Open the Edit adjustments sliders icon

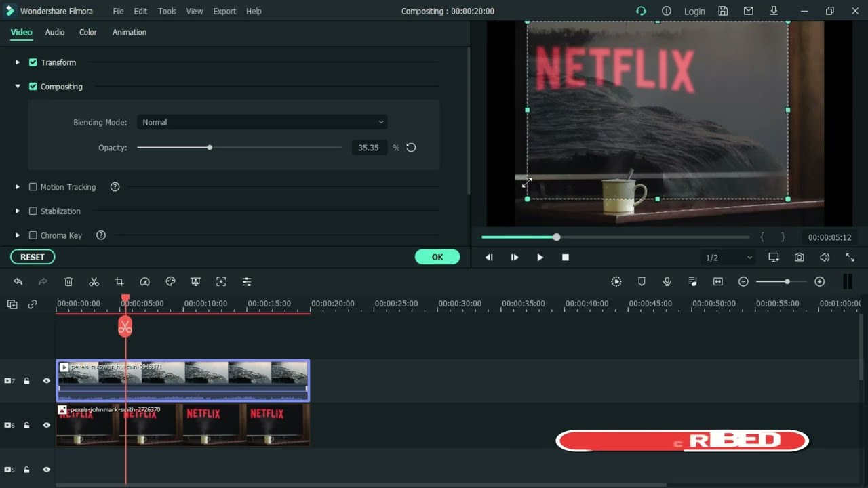click(247, 281)
